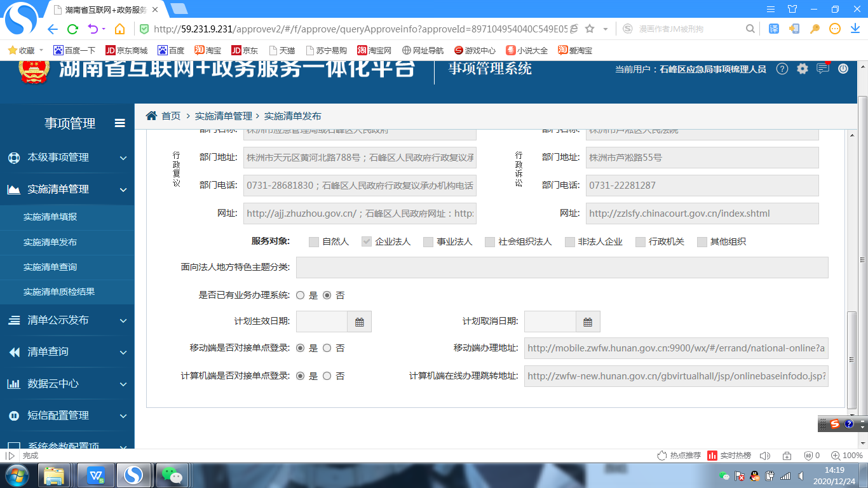This screenshot has width=868, height=488.
Task: Click the browser home icon
Action: point(119,29)
